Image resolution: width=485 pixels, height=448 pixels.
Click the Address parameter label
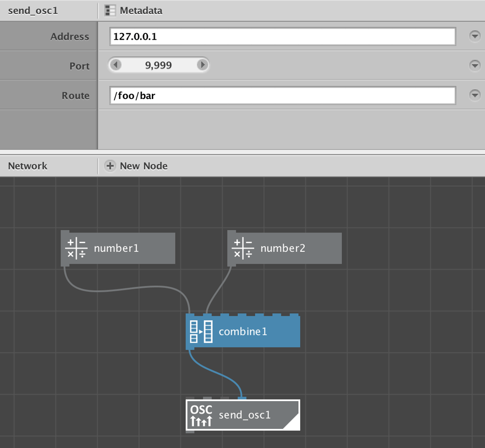[x=70, y=36]
